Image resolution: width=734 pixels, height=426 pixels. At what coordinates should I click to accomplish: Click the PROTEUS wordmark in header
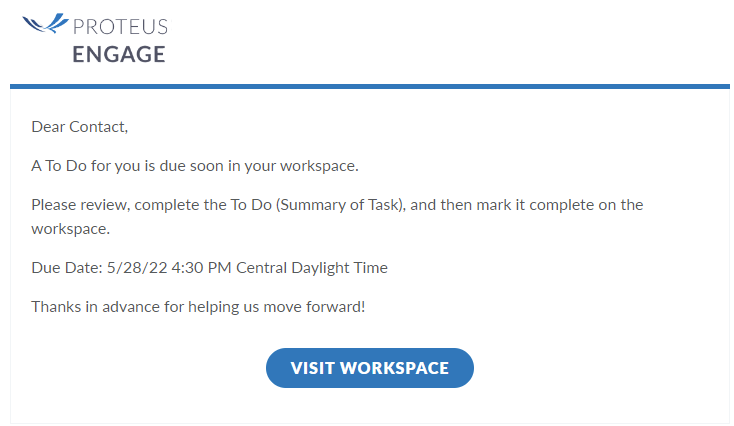[x=121, y=27]
